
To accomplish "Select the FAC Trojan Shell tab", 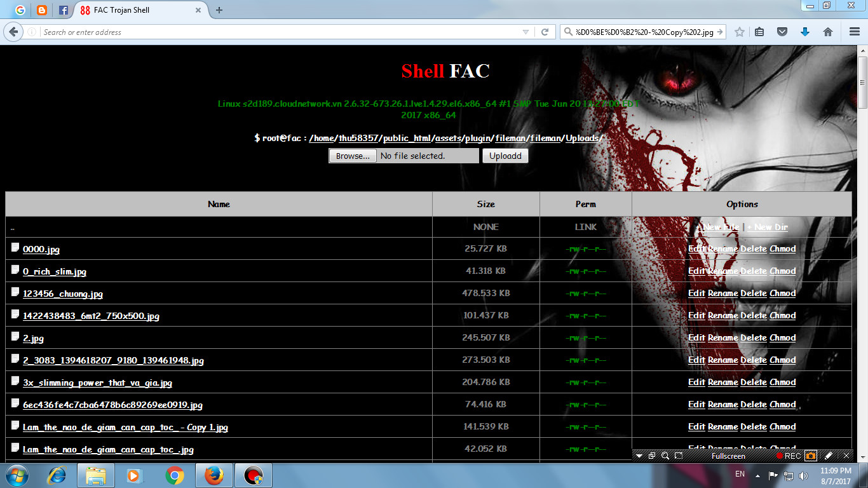I will (x=141, y=10).
